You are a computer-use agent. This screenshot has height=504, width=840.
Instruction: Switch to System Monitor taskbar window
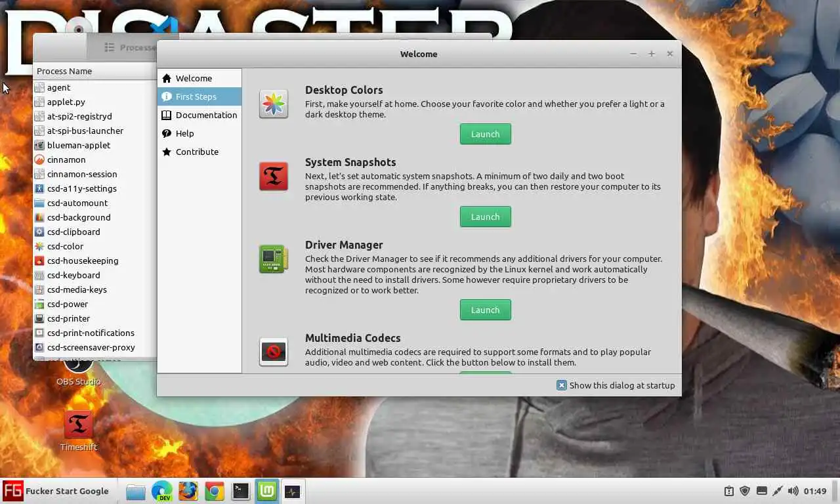coord(293,491)
